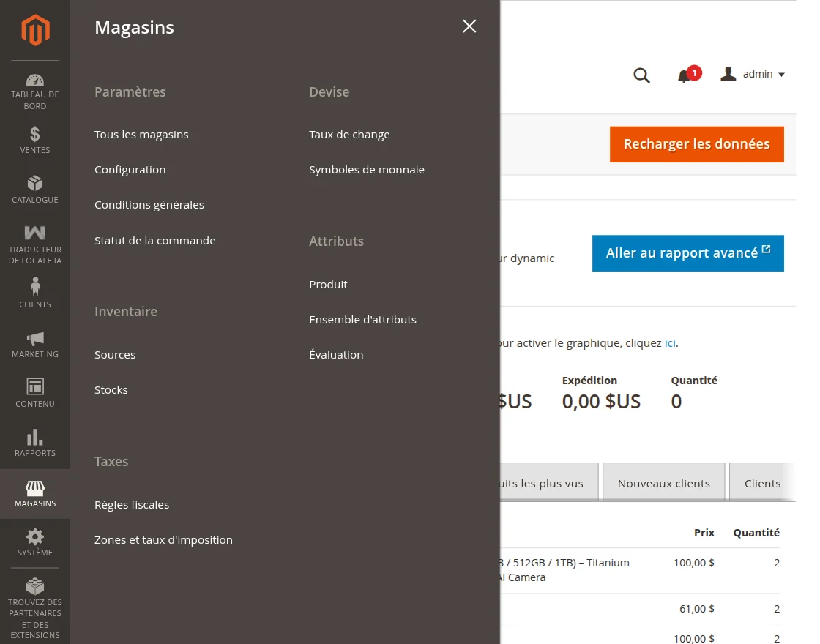Close the Magasins submenu panel
The image size is (820, 644).
(x=469, y=26)
